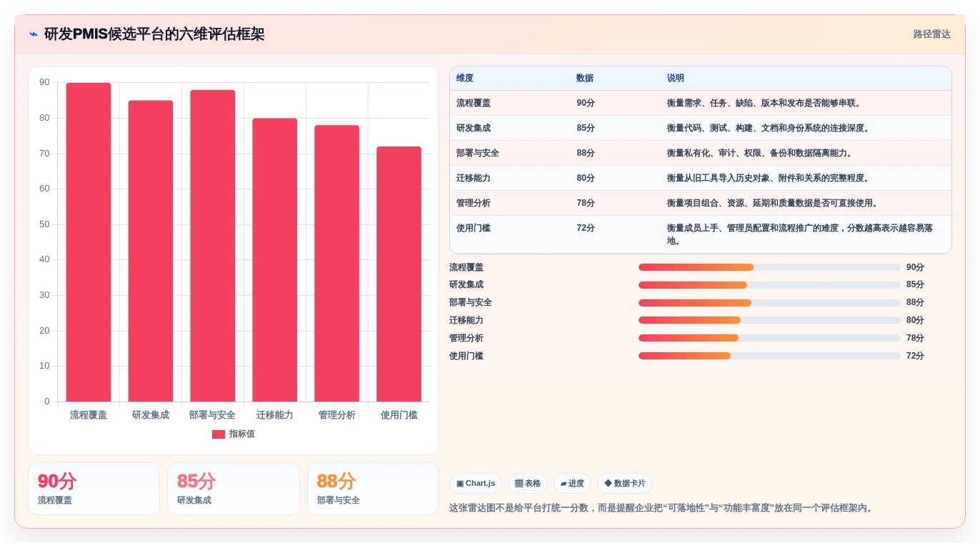The image size is (980, 543).
Task: Click the 表格 tag chip
Action: coord(528,484)
